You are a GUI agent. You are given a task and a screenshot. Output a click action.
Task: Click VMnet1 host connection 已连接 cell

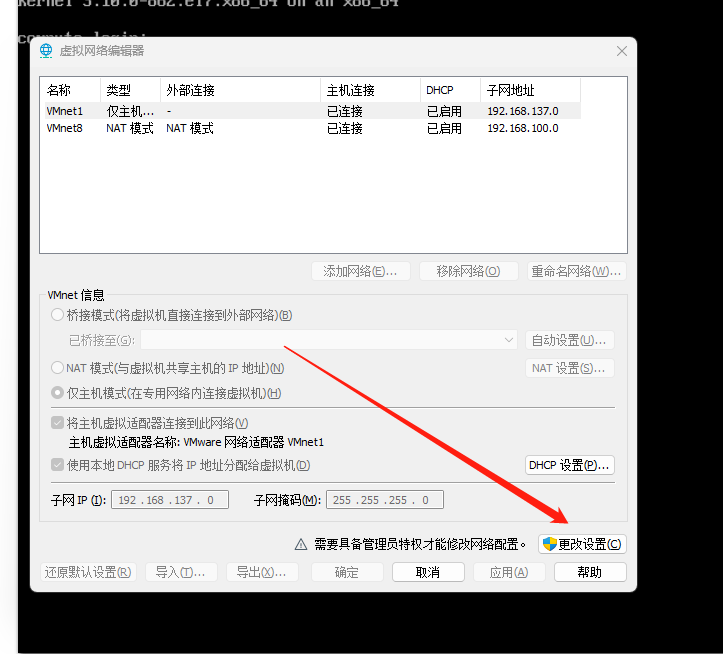(x=344, y=111)
